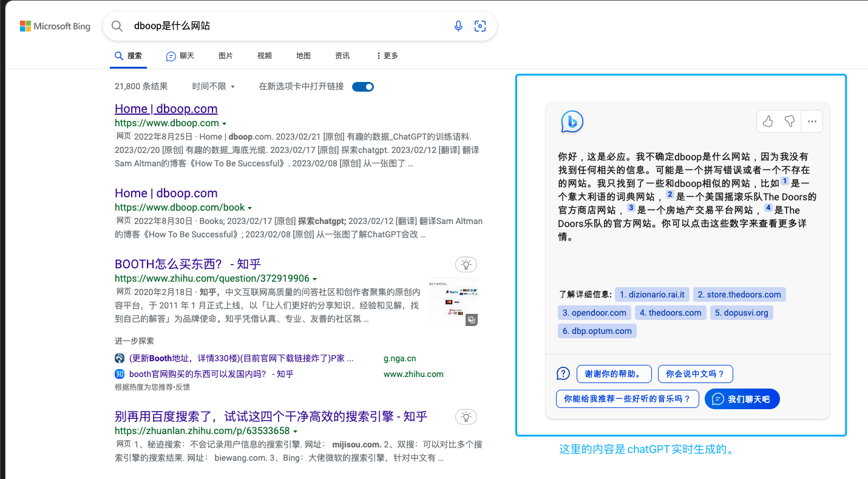Expand arrow next to zhihu.com/question URL

(x=315, y=279)
